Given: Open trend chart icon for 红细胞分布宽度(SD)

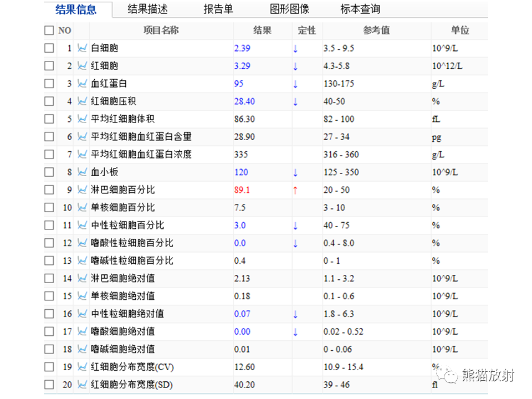Looking at the screenshot, I should pos(82,384).
